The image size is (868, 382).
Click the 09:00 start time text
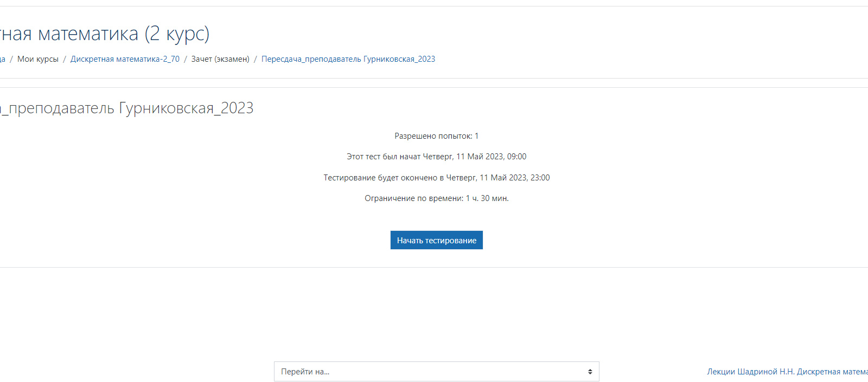516,157
